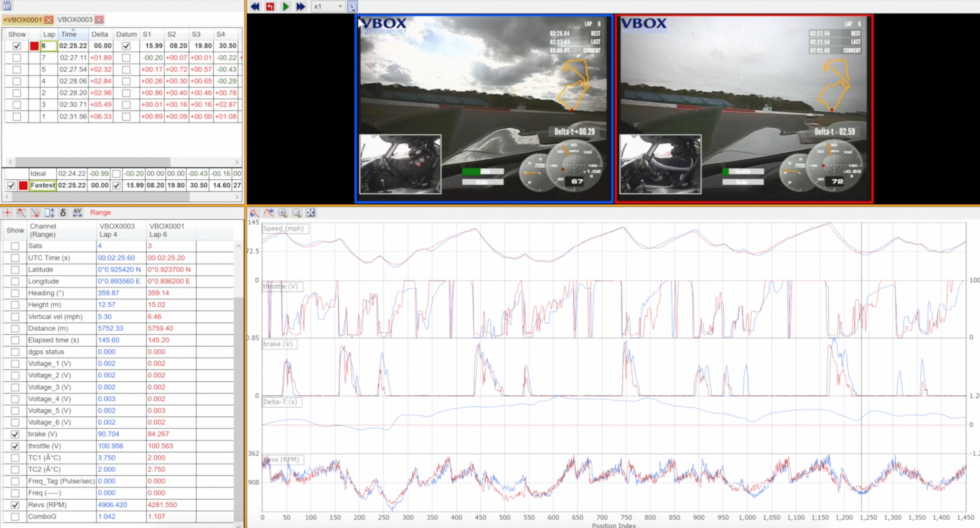Click the red square next to the Fastest lap
This screenshot has height=528, width=980.
coord(22,185)
